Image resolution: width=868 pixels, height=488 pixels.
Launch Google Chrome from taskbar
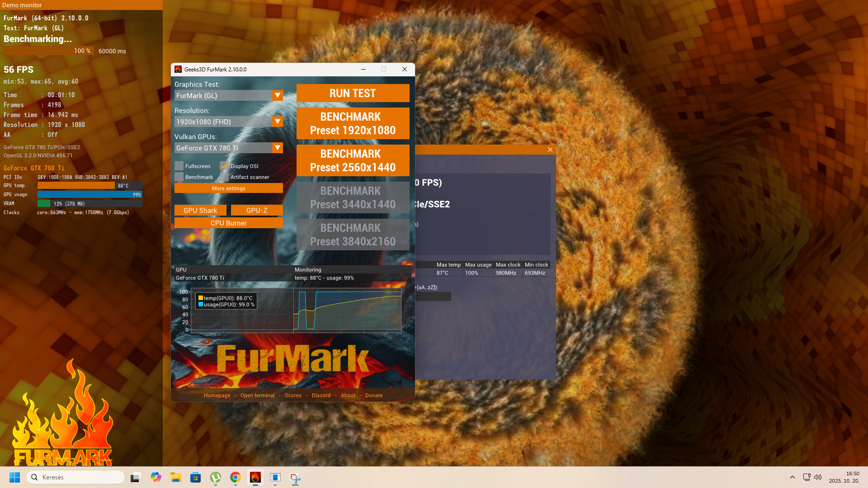235,477
